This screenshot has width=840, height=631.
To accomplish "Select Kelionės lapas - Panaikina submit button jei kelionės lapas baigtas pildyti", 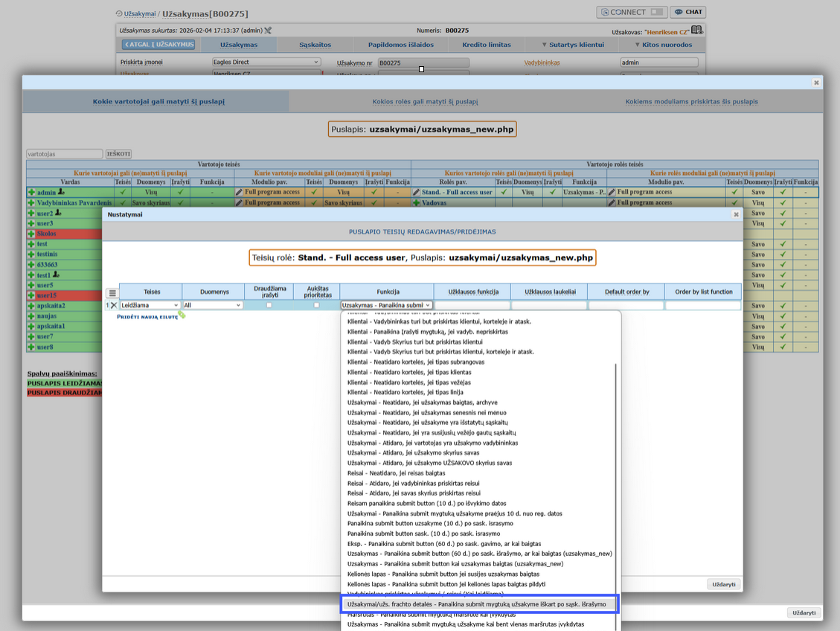I will (x=446, y=584).
